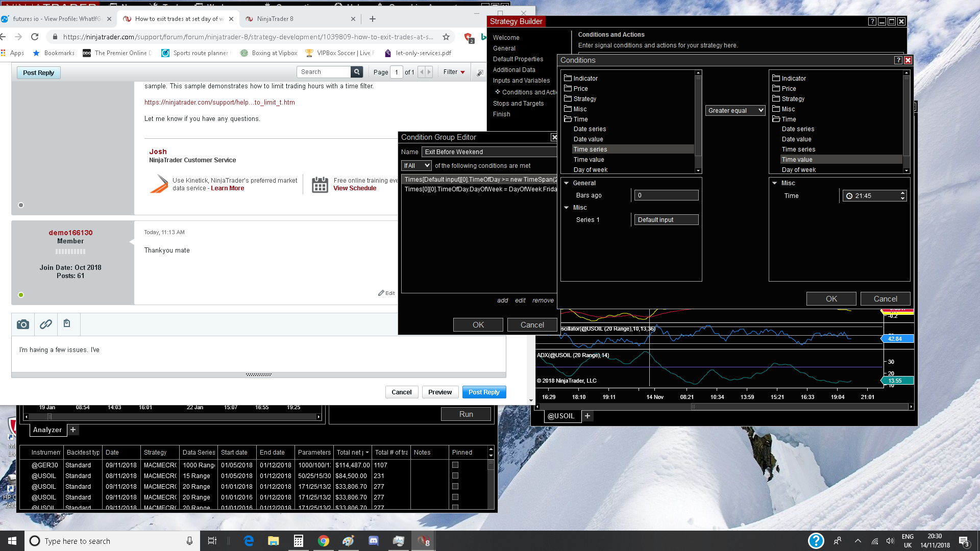
Task: Click the forum search magnifier button
Action: (357, 72)
